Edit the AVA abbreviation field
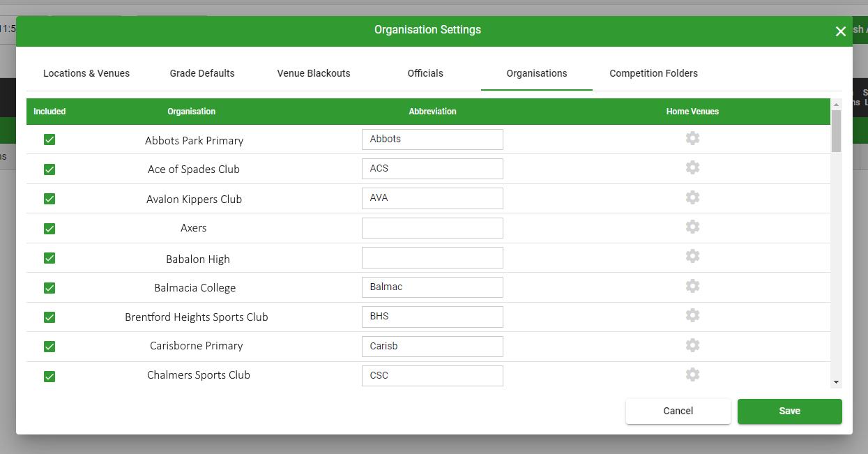The width and height of the screenshot is (868, 454). click(x=432, y=198)
